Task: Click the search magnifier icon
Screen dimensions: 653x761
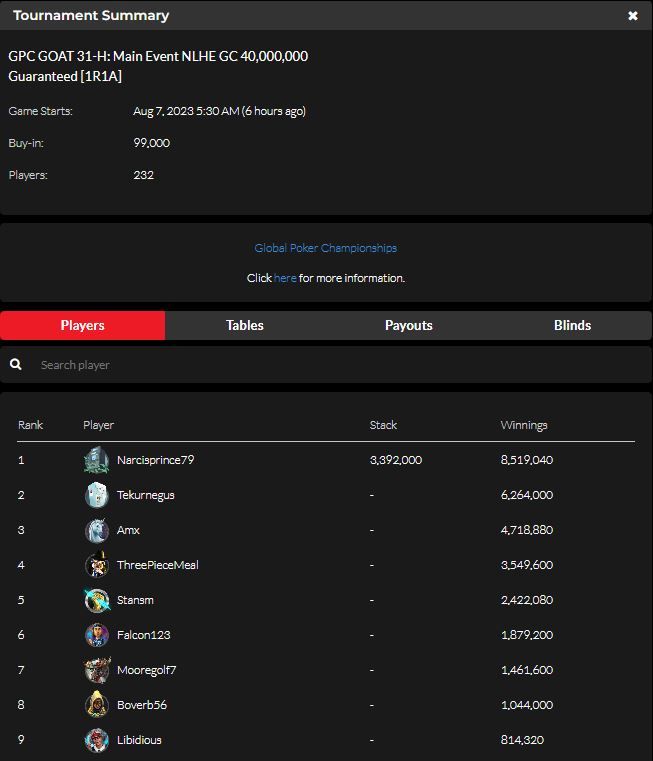Action: (x=16, y=365)
